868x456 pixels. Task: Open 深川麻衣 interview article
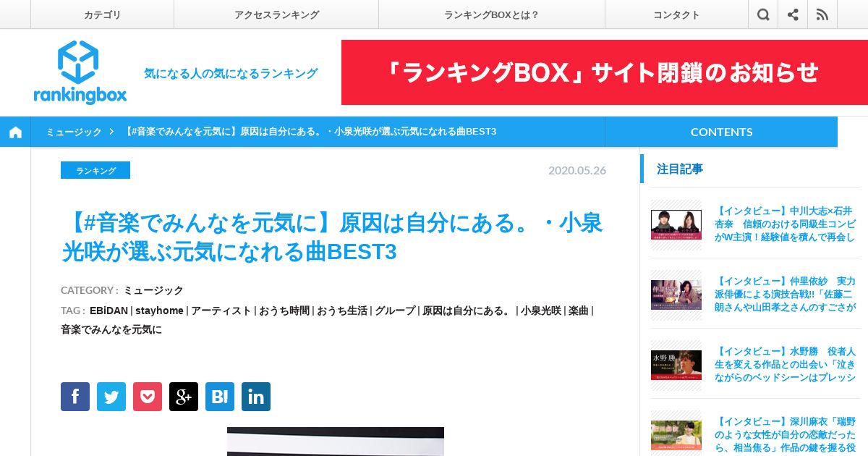click(x=785, y=434)
